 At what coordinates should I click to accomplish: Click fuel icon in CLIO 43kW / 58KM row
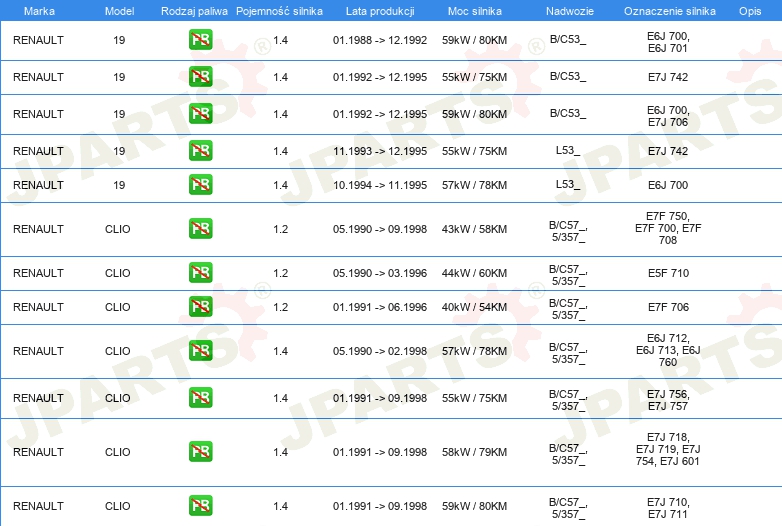(200, 228)
